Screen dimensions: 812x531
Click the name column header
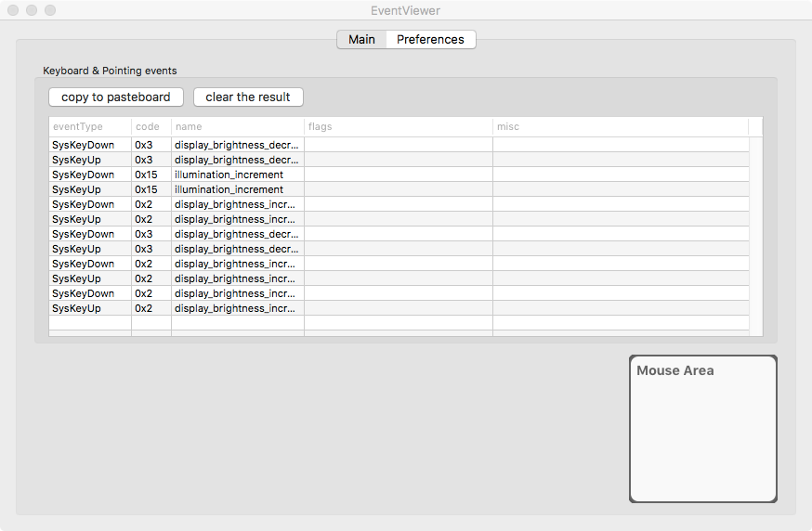point(237,126)
